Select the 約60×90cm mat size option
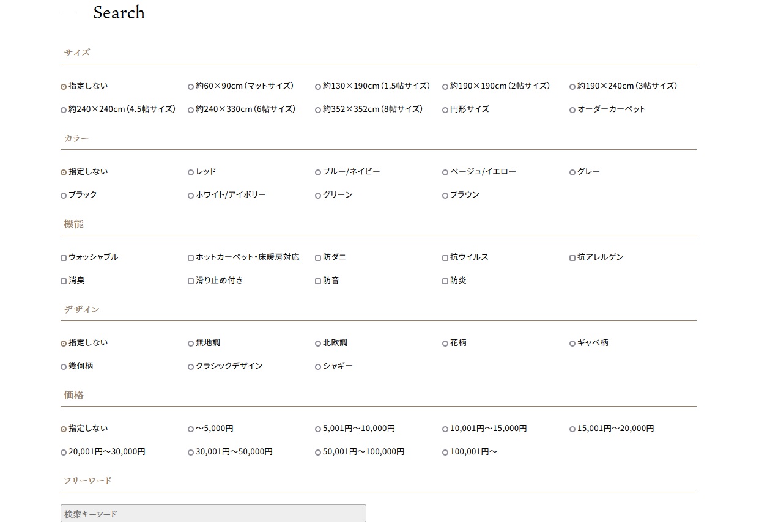Viewport: 770px width, 532px height. (191, 87)
